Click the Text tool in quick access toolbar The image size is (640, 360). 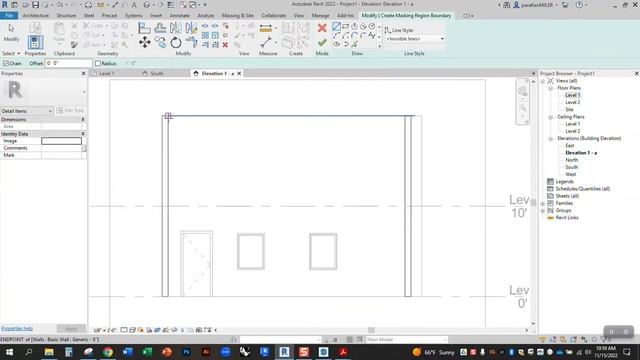[134, 5]
